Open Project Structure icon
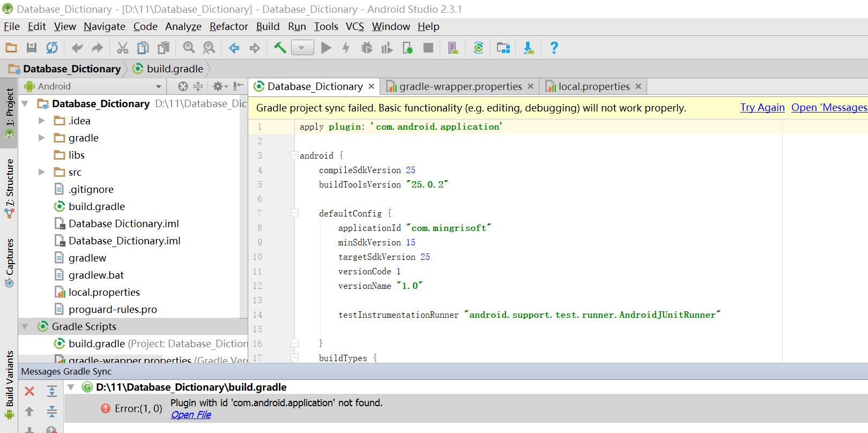This screenshot has height=433, width=868. [503, 48]
